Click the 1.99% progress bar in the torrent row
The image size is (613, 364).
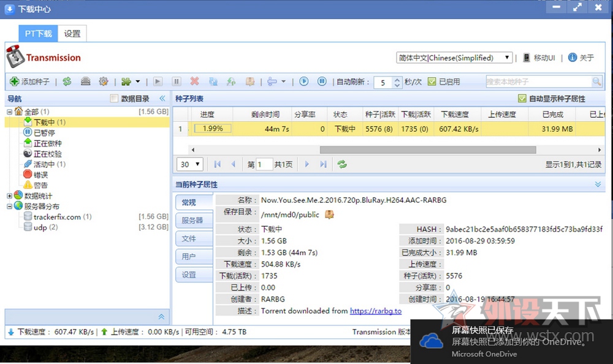click(x=213, y=129)
